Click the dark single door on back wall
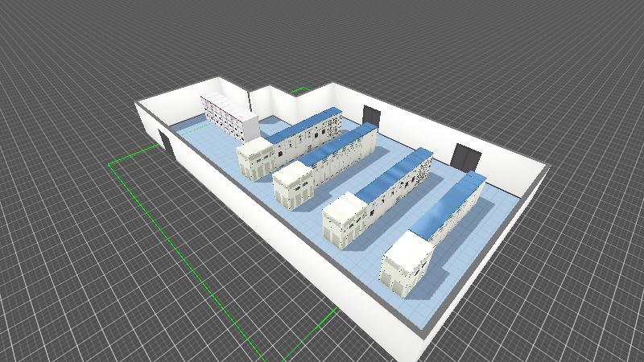The height and width of the screenshot is (362, 644). (x=371, y=117)
